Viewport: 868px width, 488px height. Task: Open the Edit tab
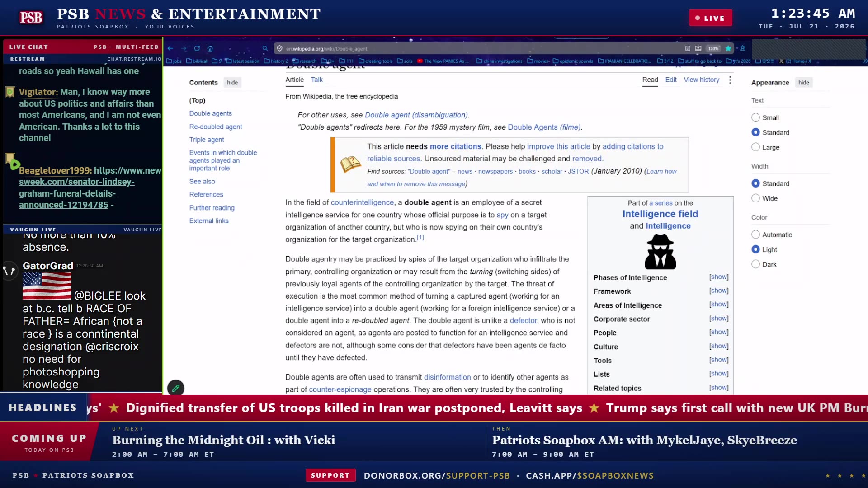point(671,80)
